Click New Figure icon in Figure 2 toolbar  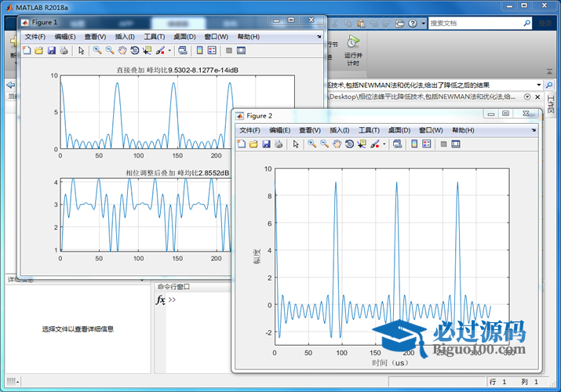point(242,144)
